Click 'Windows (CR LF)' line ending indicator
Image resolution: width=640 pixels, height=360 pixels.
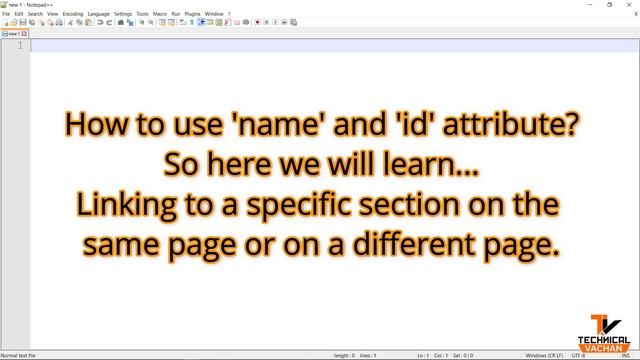click(x=544, y=356)
